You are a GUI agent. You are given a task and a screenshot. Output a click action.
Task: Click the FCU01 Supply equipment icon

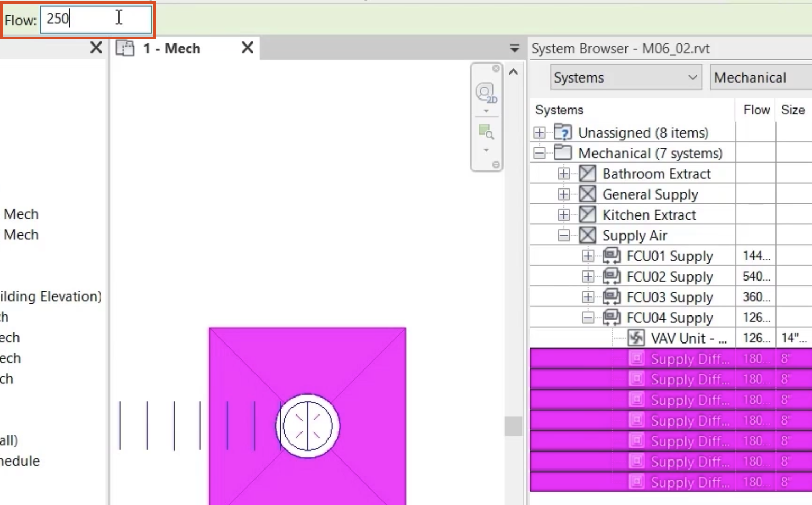[612, 256]
